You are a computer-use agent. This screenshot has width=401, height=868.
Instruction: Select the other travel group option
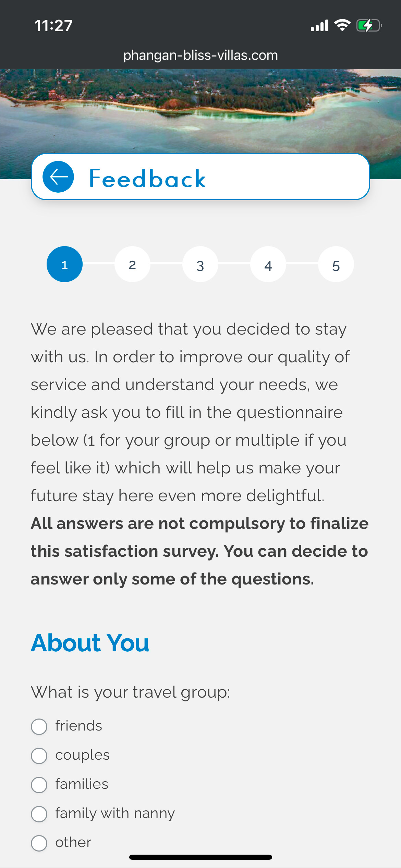pos(39,843)
